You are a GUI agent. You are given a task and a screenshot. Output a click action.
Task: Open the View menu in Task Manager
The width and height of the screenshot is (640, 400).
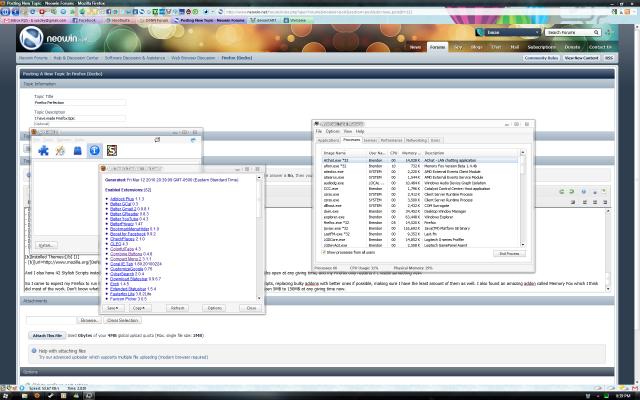pos(348,131)
